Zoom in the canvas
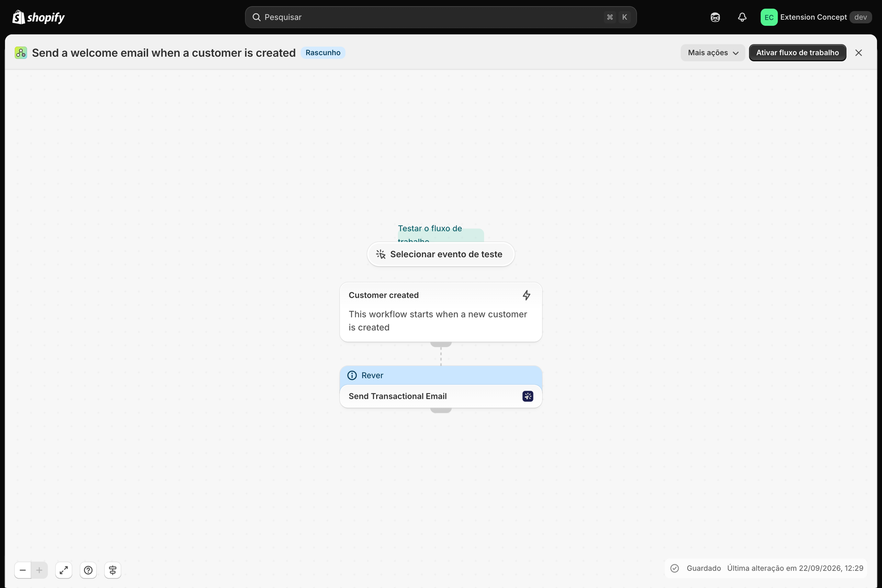Viewport: 882px width, 588px height. (x=40, y=570)
